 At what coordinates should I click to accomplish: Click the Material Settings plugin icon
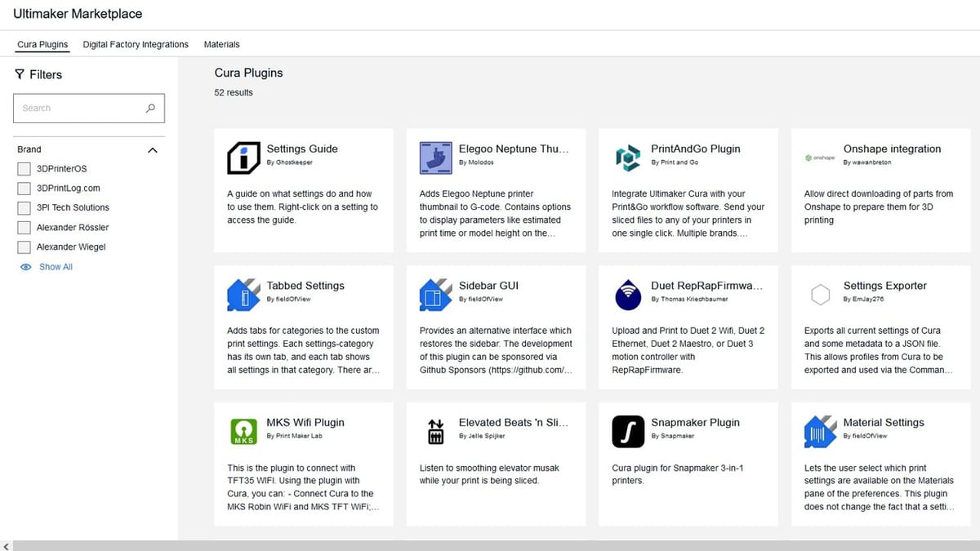820,431
